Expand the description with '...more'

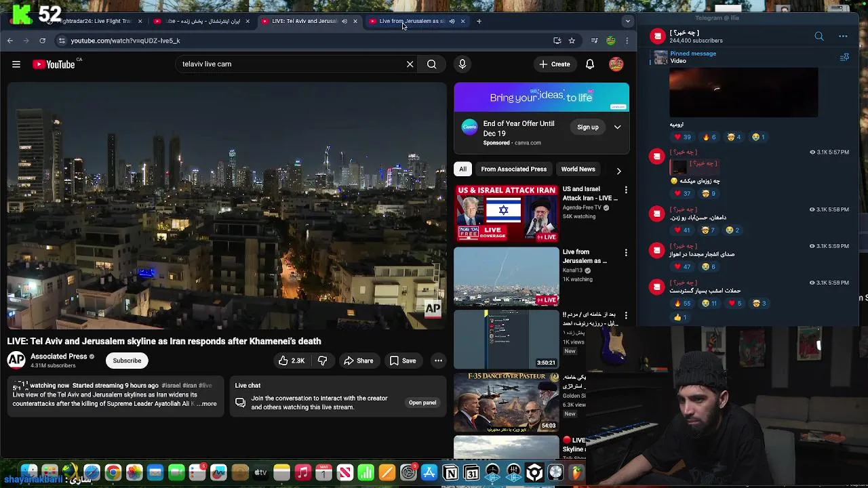tap(208, 404)
